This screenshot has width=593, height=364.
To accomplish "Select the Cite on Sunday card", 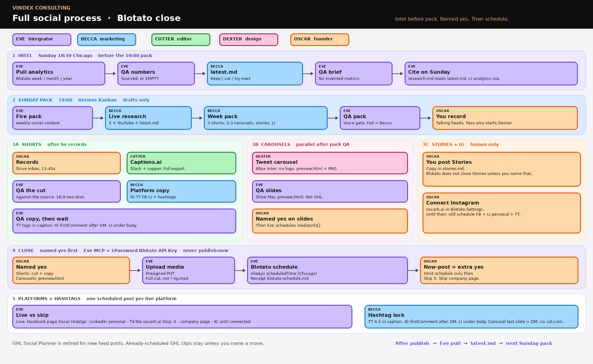I will [491, 73].
